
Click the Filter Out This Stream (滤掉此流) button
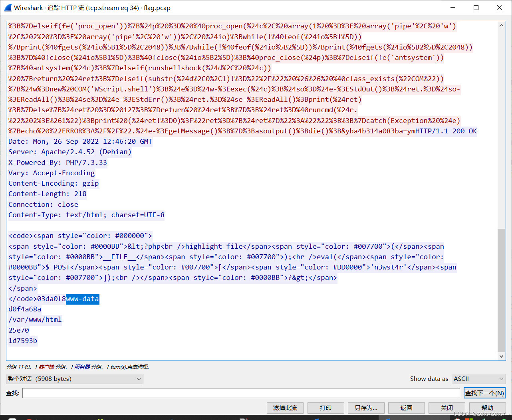[285, 408]
